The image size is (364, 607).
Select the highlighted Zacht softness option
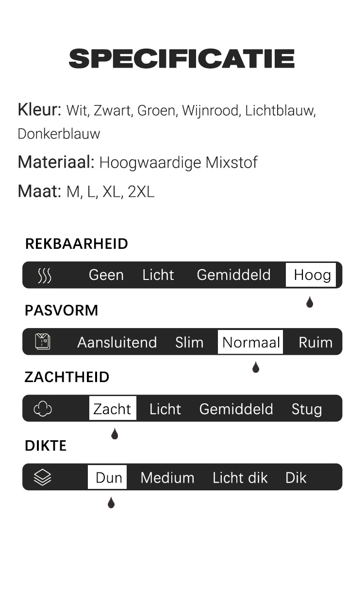point(113,409)
